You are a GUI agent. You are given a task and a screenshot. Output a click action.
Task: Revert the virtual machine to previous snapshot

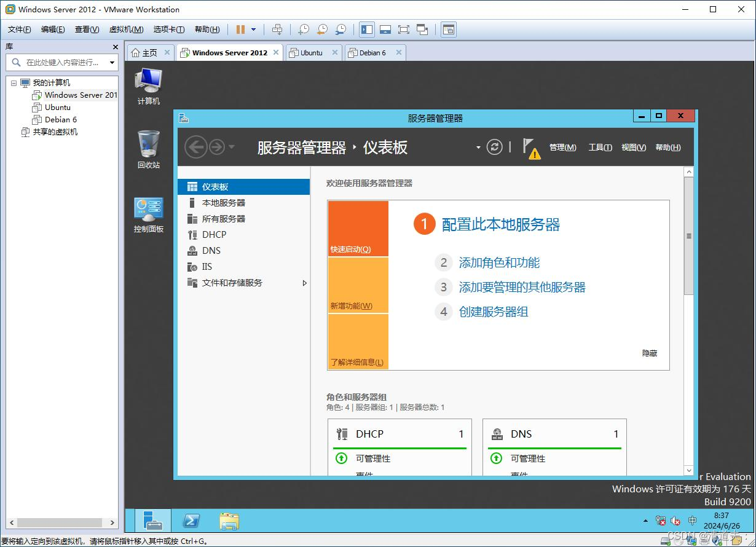(322, 30)
